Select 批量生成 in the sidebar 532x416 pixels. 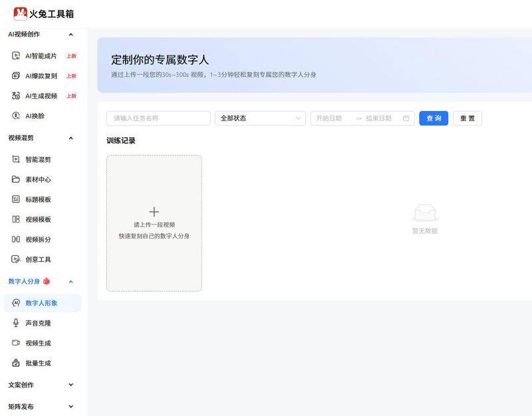pos(43,363)
